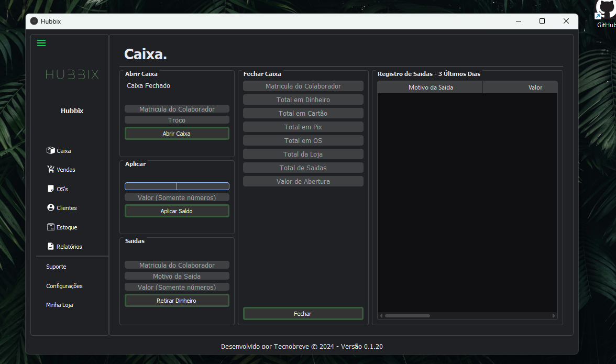Click the Caixa. page heading
This screenshot has width=616, height=364.
pyautogui.click(x=146, y=54)
